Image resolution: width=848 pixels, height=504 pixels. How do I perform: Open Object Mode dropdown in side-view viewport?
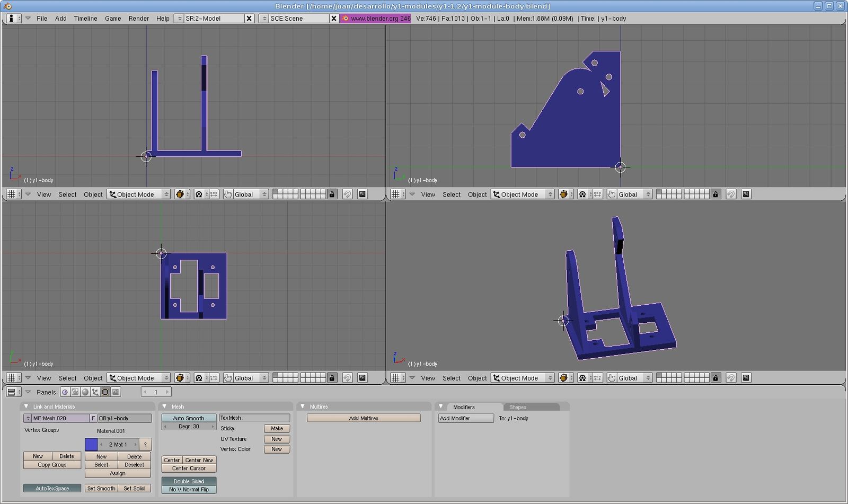click(x=522, y=194)
